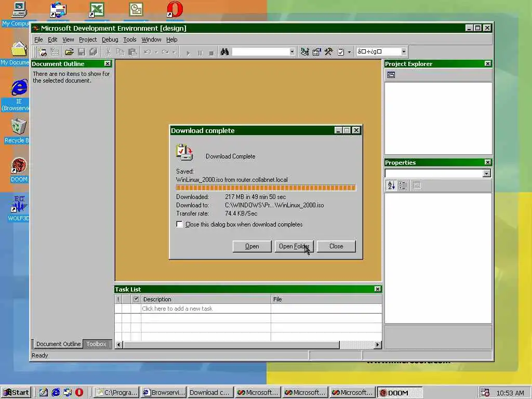Image resolution: width=532 pixels, height=399 pixels.
Task: Click the Description column header in Task List
Action: coord(206,299)
